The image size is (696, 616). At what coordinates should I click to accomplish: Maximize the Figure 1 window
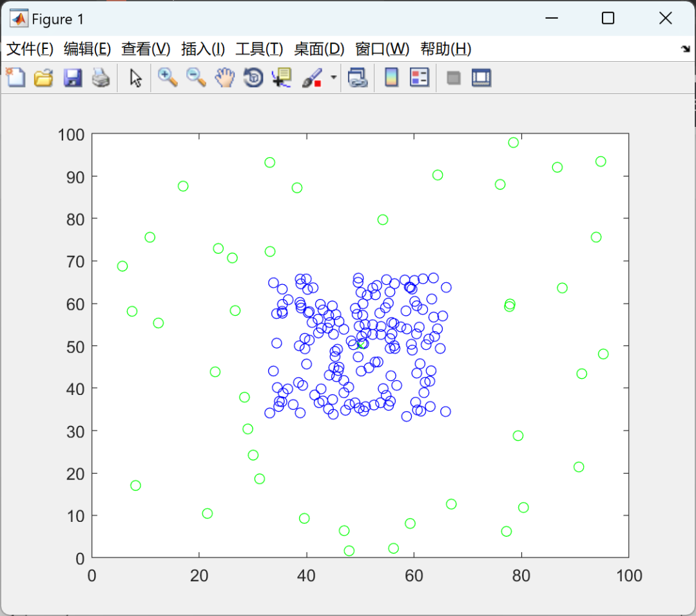click(608, 18)
